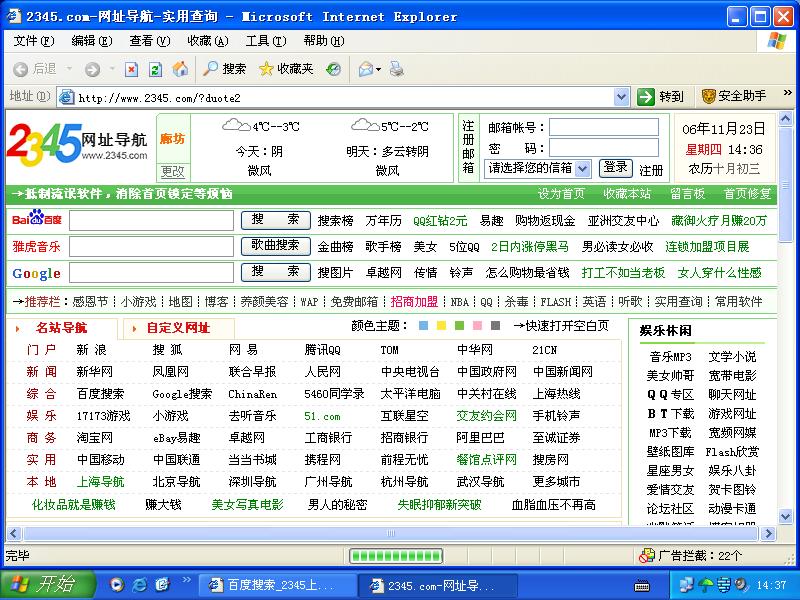Viewport: 800px width, 600px height.
Task: Click horizontal scrollbar right arrow
Action: click(768, 534)
